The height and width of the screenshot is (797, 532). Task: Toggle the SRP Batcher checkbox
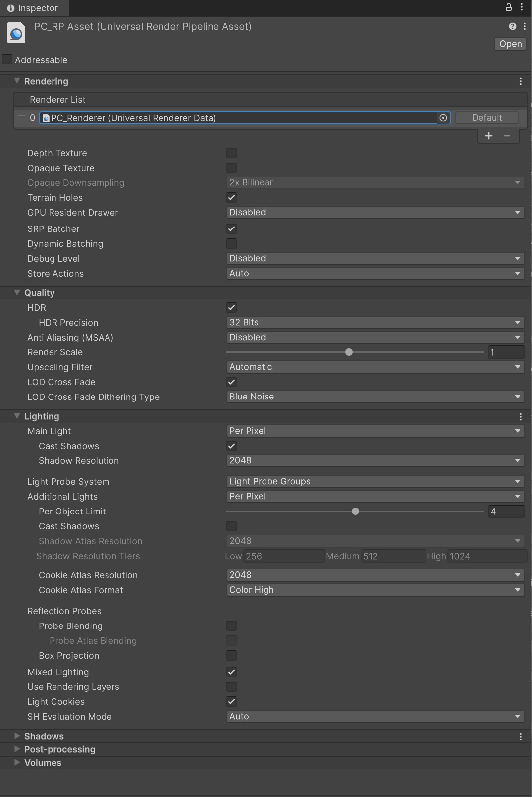[x=231, y=229]
